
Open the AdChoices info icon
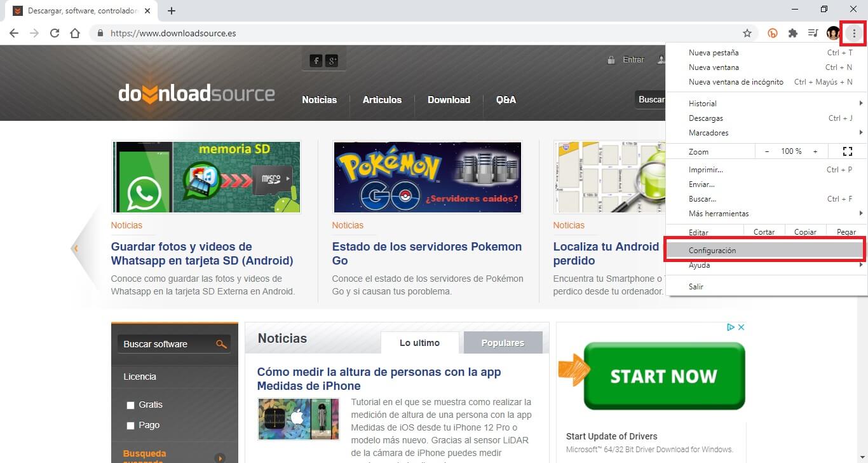tap(731, 327)
